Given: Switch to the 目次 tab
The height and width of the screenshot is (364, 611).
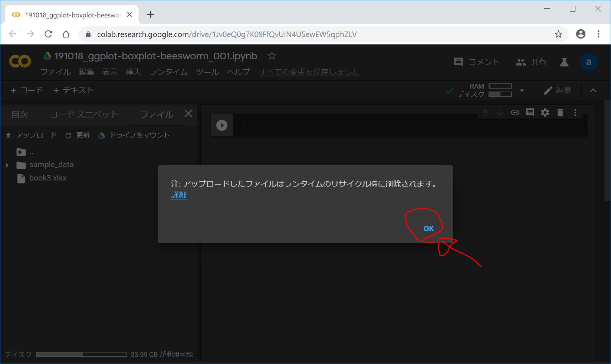Looking at the screenshot, I should click(x=20, y=115).
